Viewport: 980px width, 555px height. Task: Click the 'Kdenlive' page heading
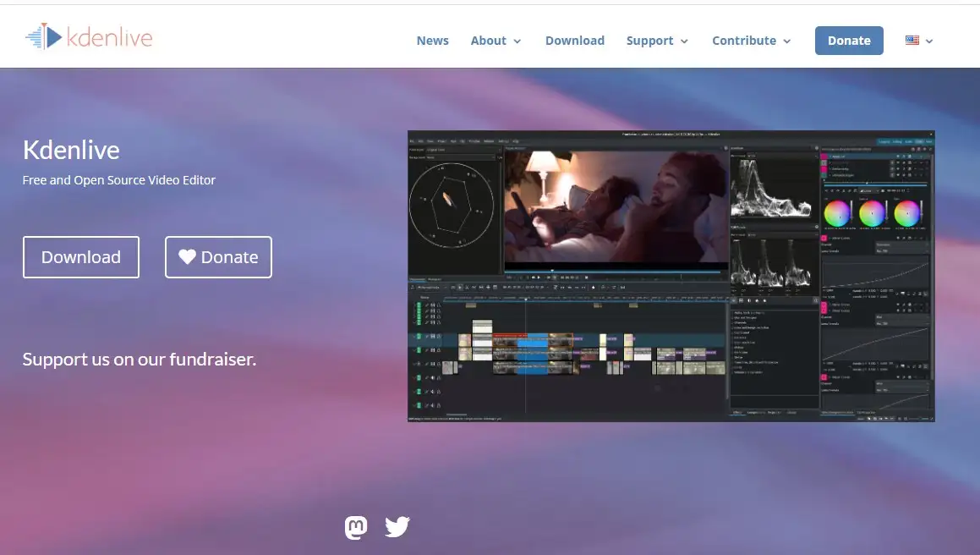(x=71, y=150)
